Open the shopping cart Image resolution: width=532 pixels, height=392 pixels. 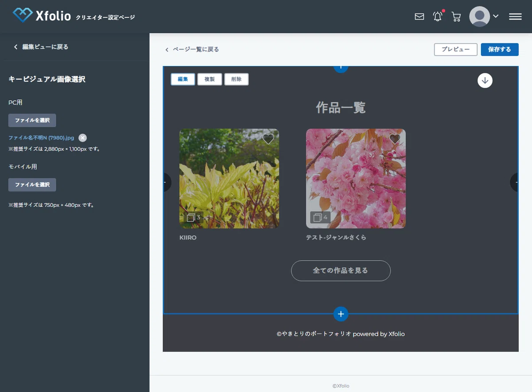(456, 17)
